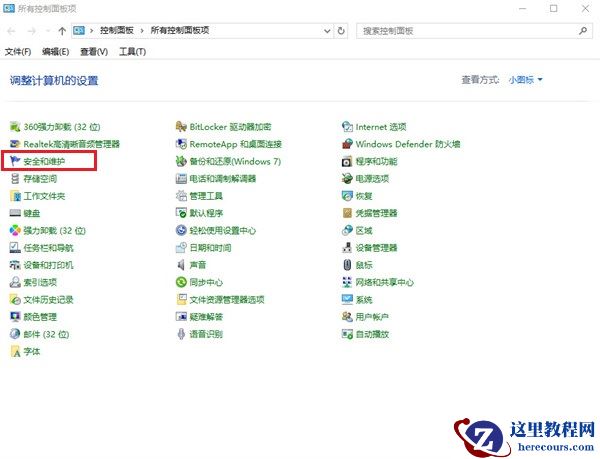Open the 默认程序 icon

(181, 213)
